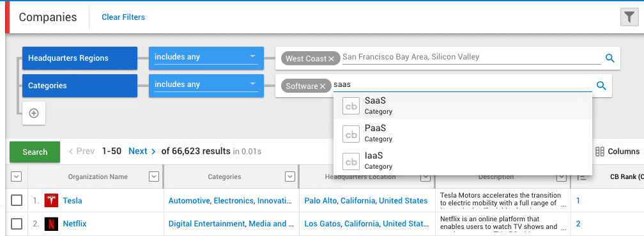
Task: Select the IaaS category suggestion
Action: click(x=463, y=161)
